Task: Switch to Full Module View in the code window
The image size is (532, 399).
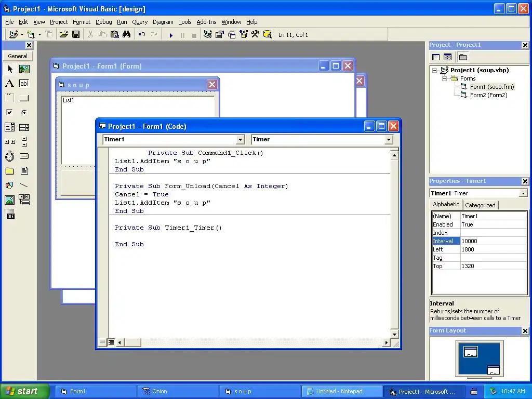Action: [111, 342]
